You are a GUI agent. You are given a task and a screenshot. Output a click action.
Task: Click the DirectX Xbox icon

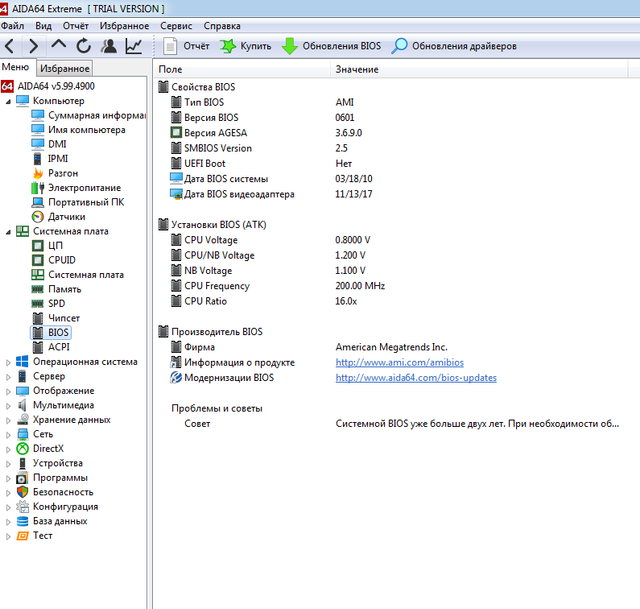[22, 449]
